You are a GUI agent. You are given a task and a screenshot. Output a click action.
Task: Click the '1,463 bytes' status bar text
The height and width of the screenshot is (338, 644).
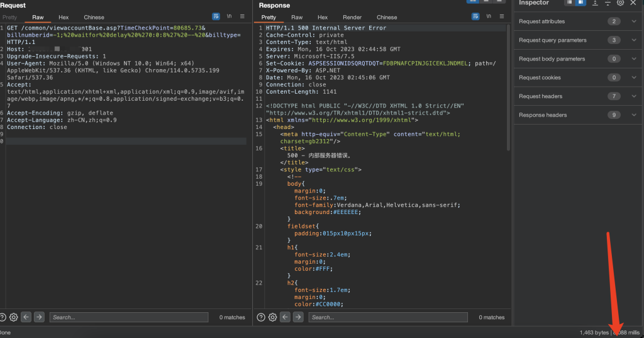point(594,333)
